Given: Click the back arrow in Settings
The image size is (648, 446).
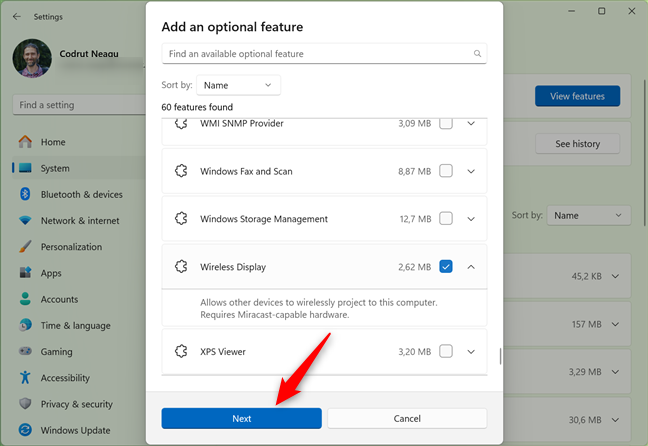Looking at the screenshot, I should pos(17,17).
